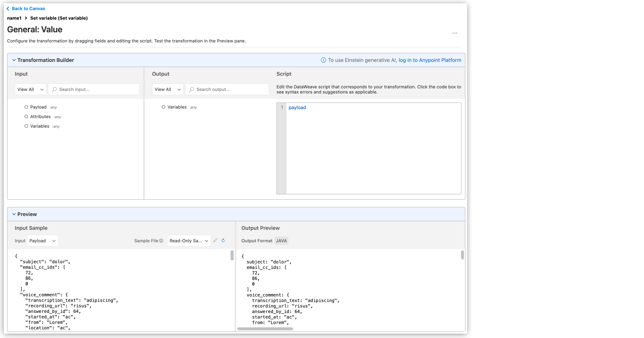The width and height of the screenshot is (644, 338).
Task: Click the search output magnifier icon
Action: (x=192, y=89)
